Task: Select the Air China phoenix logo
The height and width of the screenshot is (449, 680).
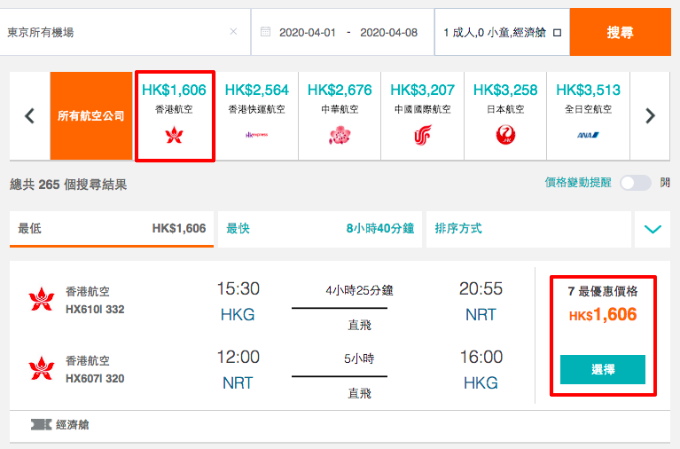Action: pos(422,135)
